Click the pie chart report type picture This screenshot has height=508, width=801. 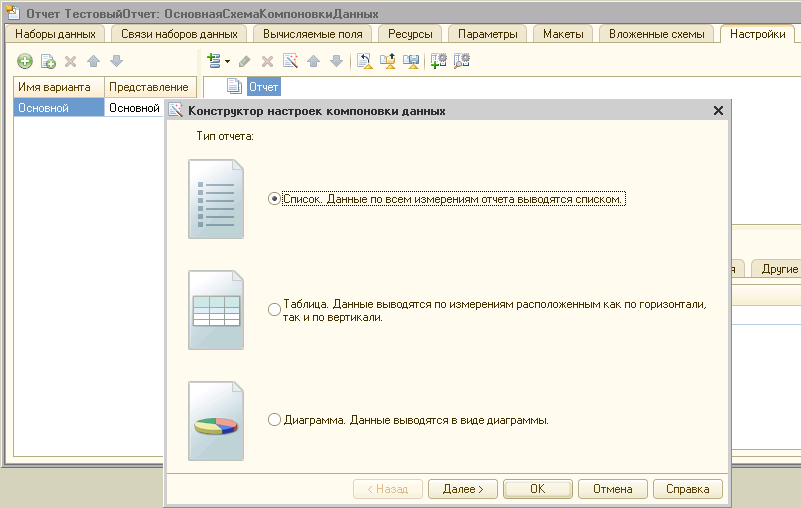[216, 421]
